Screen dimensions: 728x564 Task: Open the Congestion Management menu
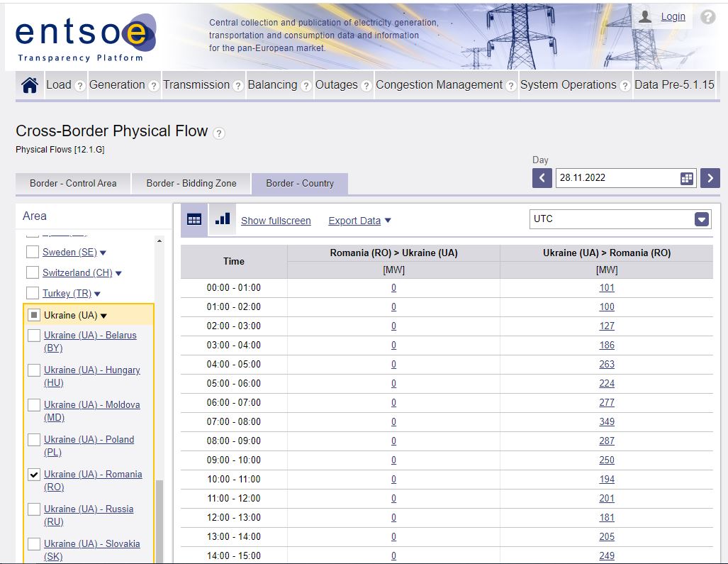439,84
